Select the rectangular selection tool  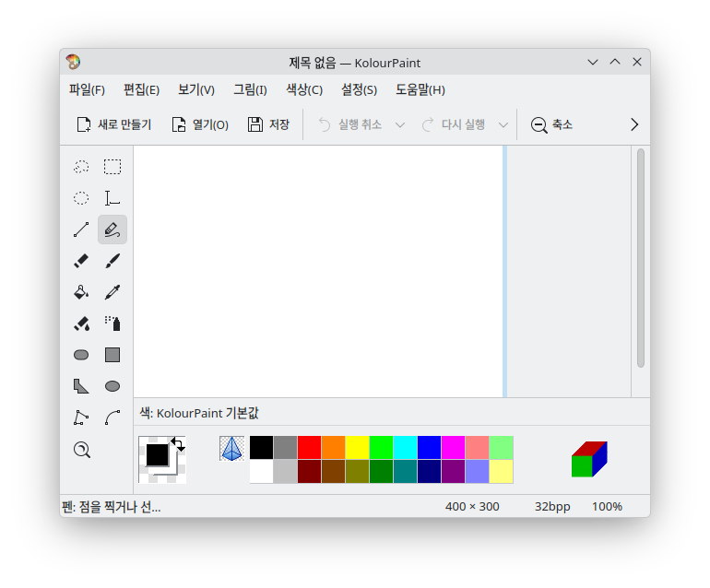pos(112,167)
